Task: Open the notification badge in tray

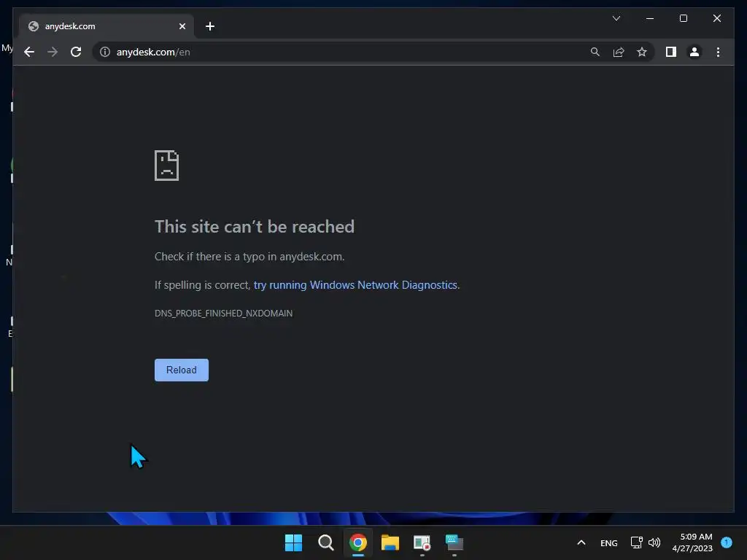Action: [x=727, y=542]
